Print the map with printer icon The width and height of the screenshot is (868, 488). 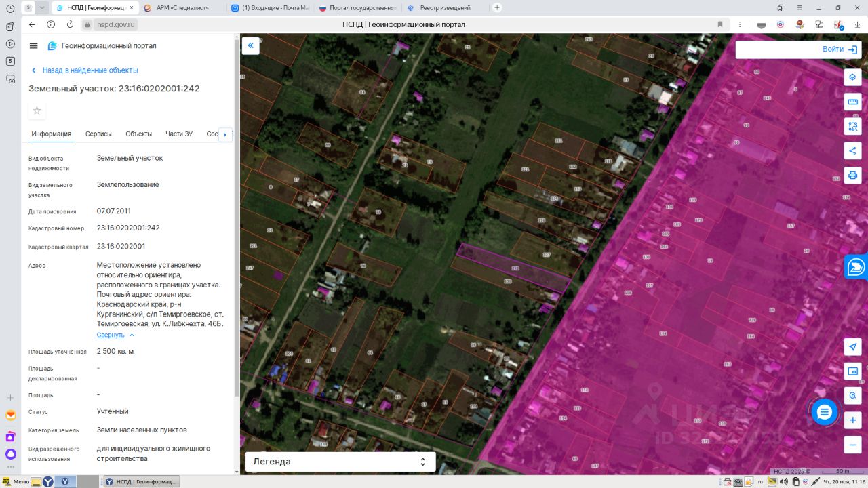[852, 175]
